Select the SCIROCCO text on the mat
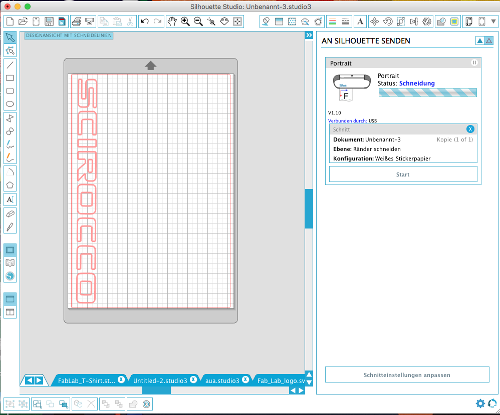 coord(87,191)
